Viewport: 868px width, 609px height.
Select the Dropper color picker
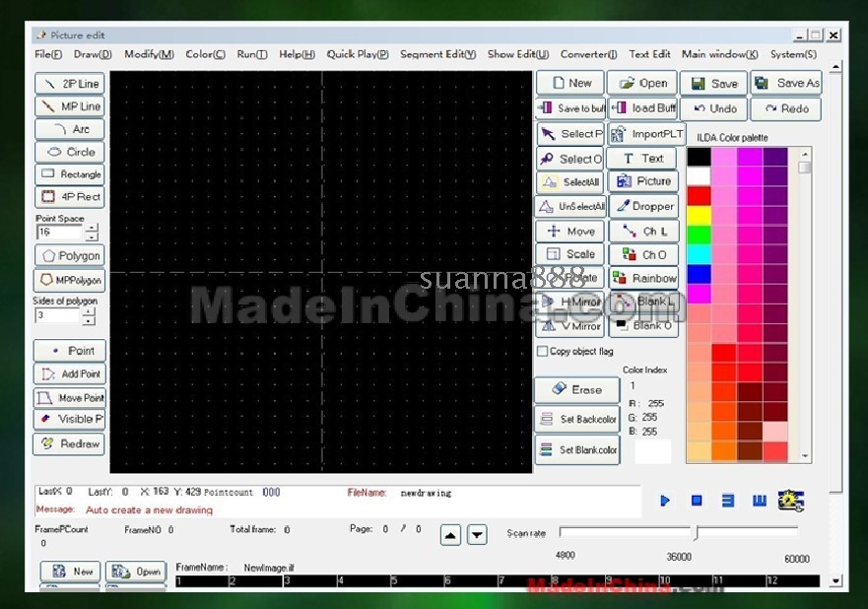click(x=643, y=206)
